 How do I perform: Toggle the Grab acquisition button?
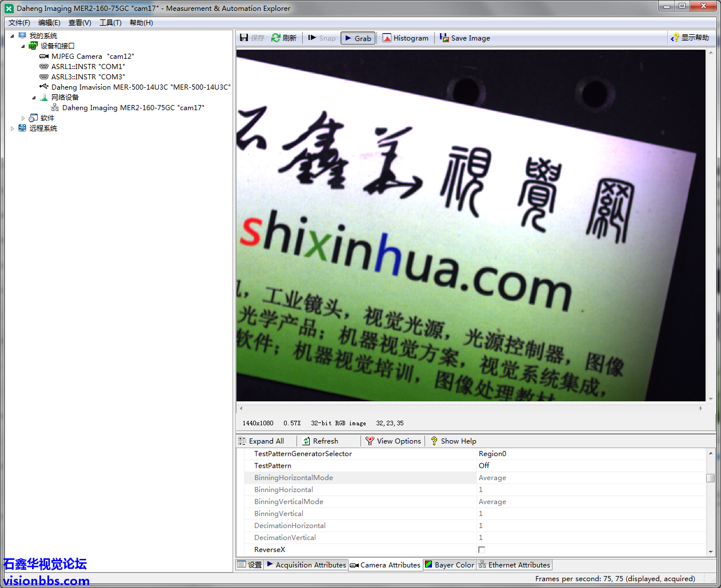(358, 38)
